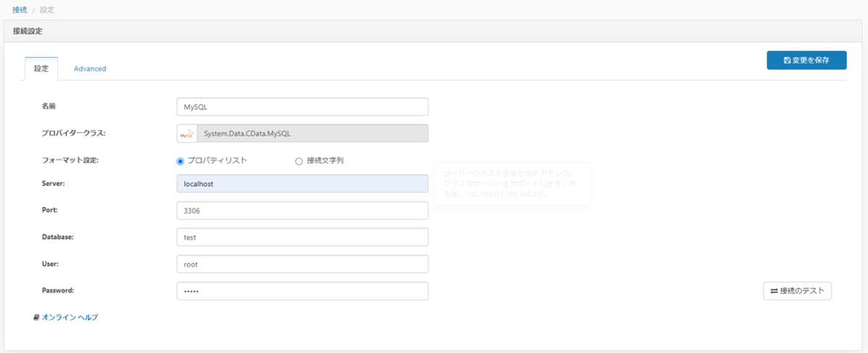Viewport: 868px width, 353px height.
Task: Focus the masked Password field
Action: click(x=302, y=291)
